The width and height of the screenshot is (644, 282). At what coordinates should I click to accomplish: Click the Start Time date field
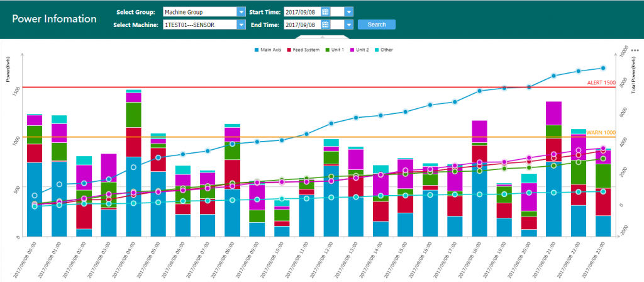point(303,12)
